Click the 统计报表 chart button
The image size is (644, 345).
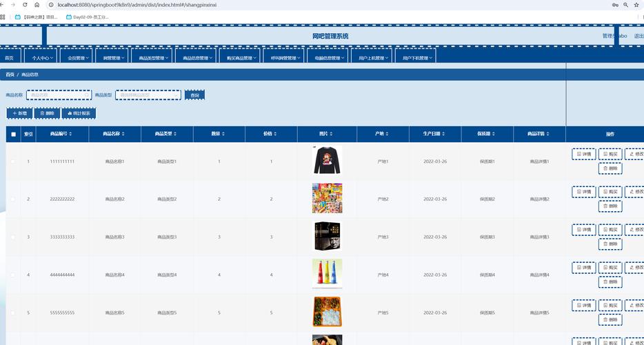coord(79,113)
